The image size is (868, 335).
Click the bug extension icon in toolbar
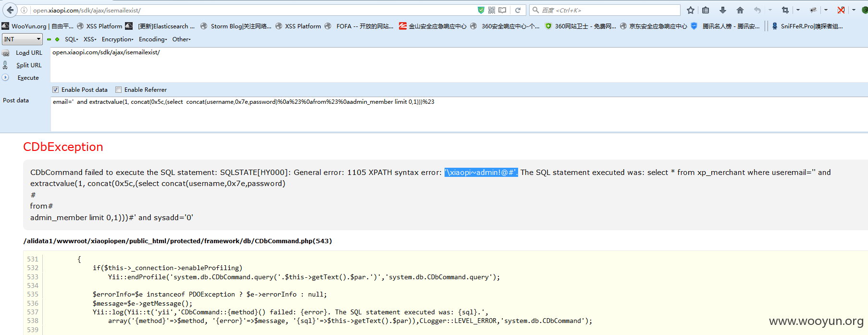click(813, 10)
